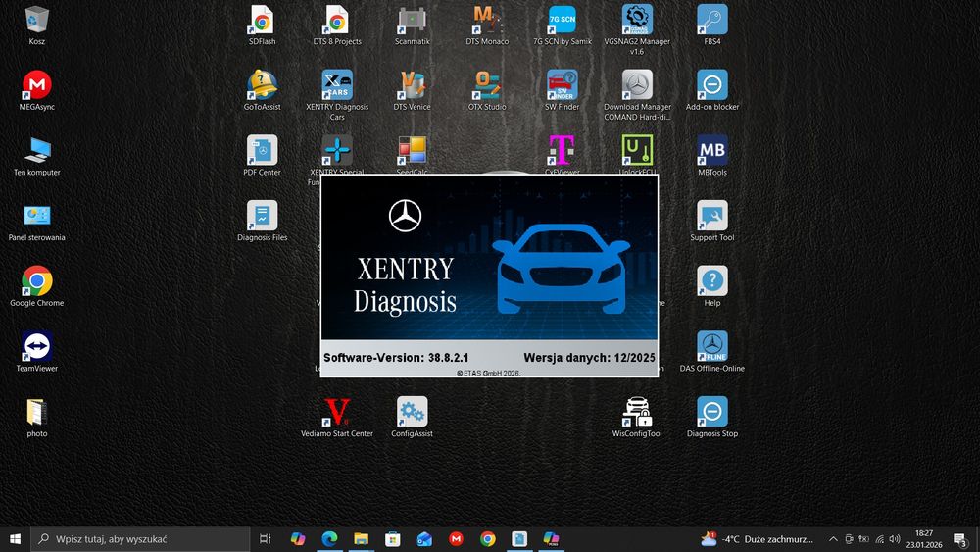This screenshot has height=552, width=980.
Task: Open the Windows Start menu
Action: coord(15,539)
